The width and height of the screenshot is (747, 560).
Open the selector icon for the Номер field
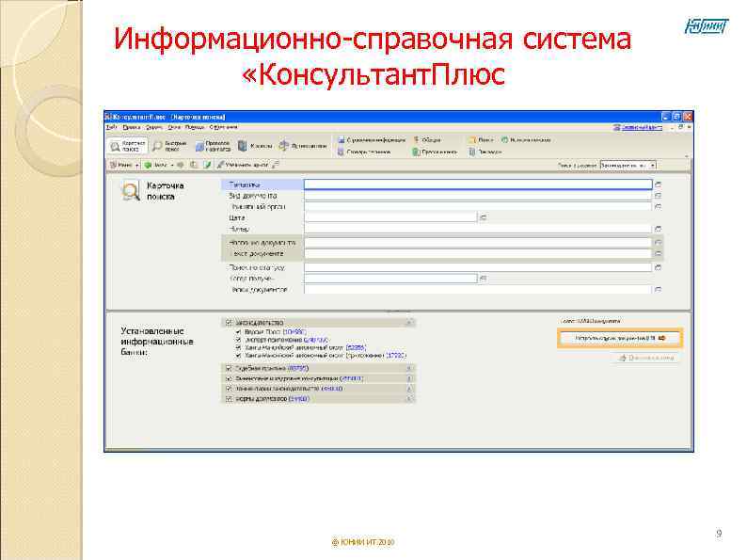(x=659, y=230)
